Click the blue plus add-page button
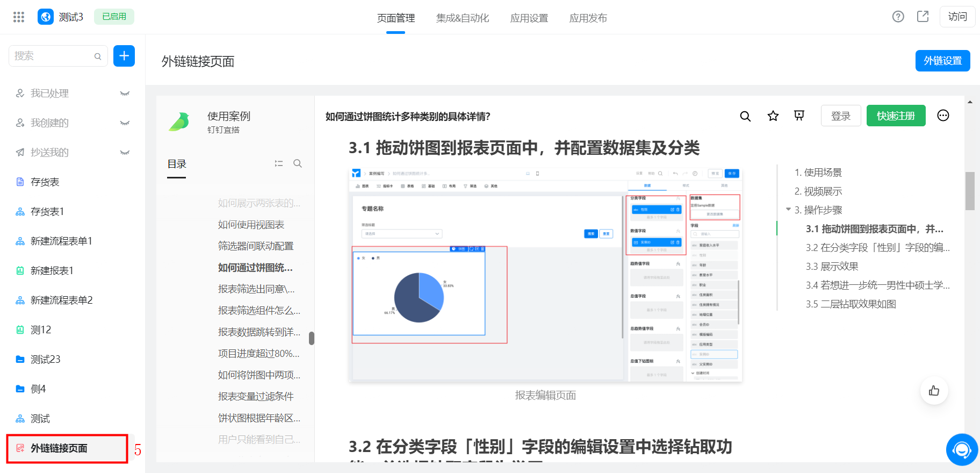980x473 pixels. point(124,56)
